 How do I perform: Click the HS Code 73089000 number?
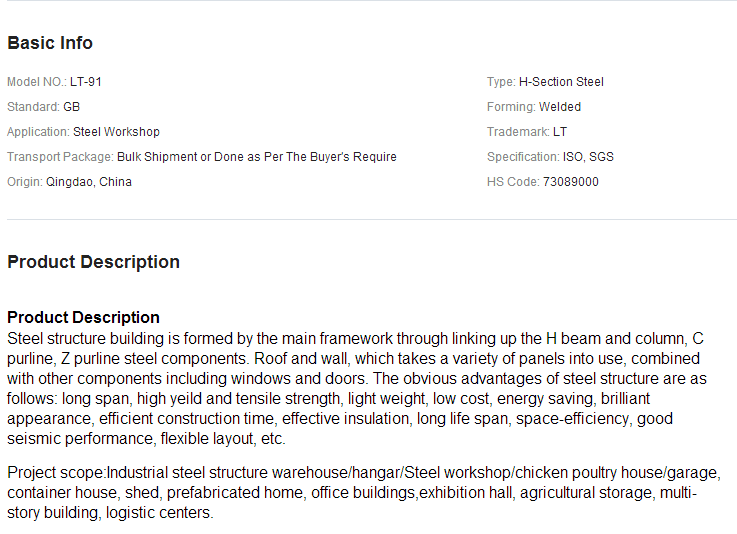[571, 181]
